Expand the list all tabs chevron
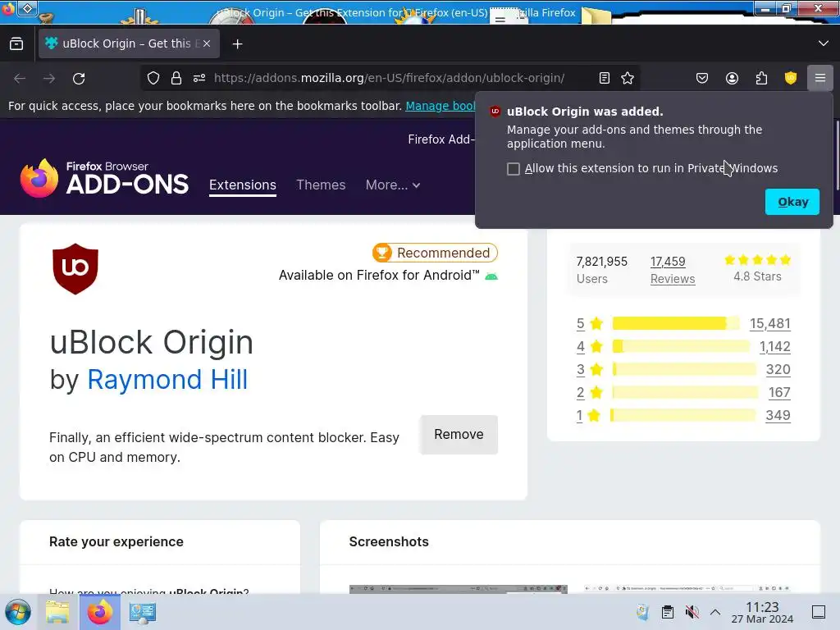The height and width of the screenshot is (630, 840). point(824,43)
